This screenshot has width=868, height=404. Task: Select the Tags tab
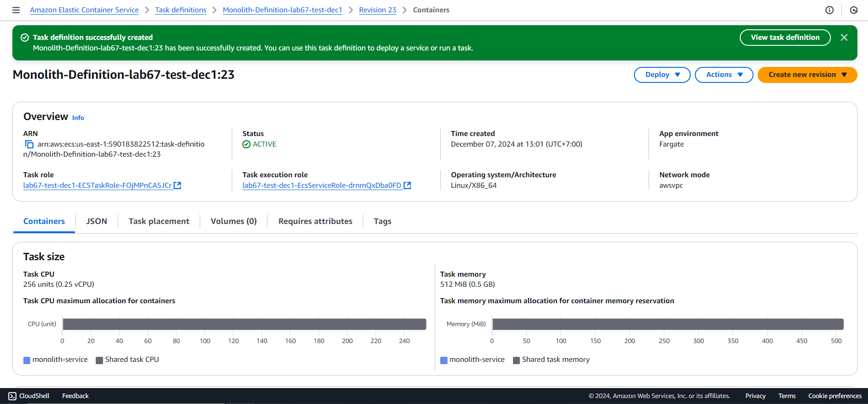[382, 221]
